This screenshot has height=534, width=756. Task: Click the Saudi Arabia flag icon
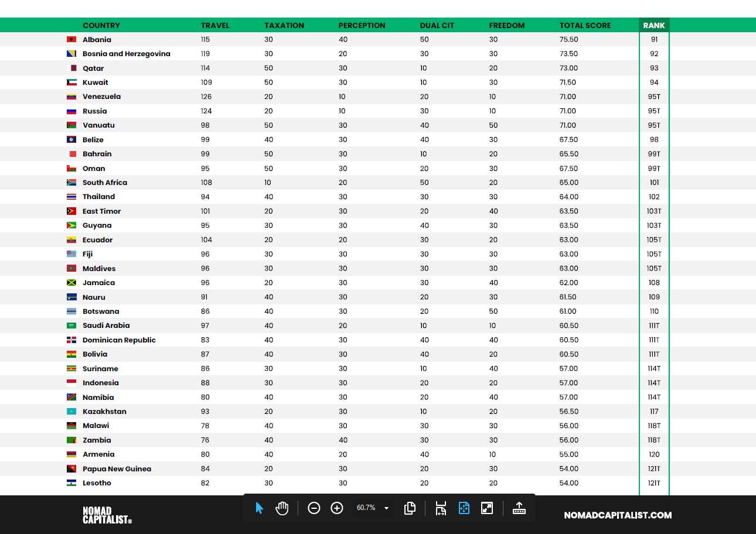point(71,326)
